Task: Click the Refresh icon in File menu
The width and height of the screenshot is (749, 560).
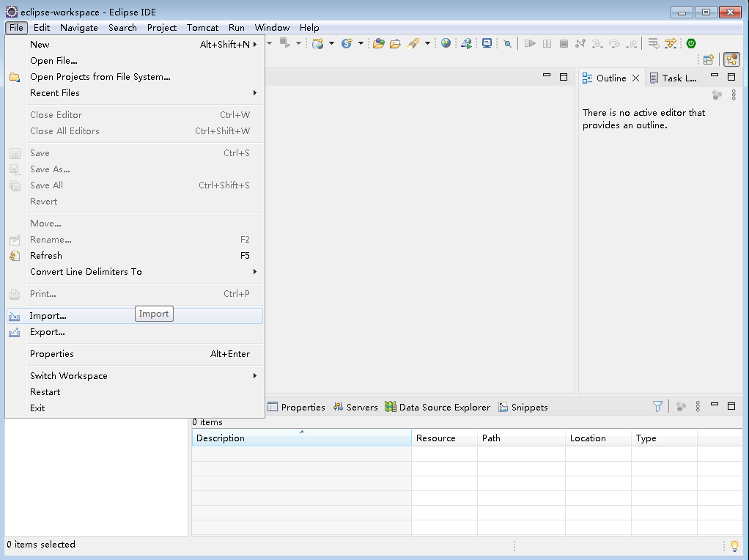Action: coord(15,256)
